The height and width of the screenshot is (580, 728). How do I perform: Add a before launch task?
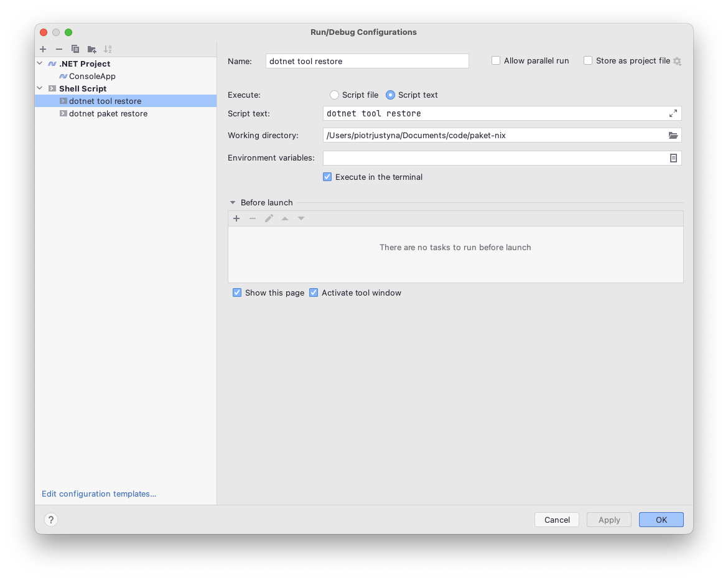point(236,218)
